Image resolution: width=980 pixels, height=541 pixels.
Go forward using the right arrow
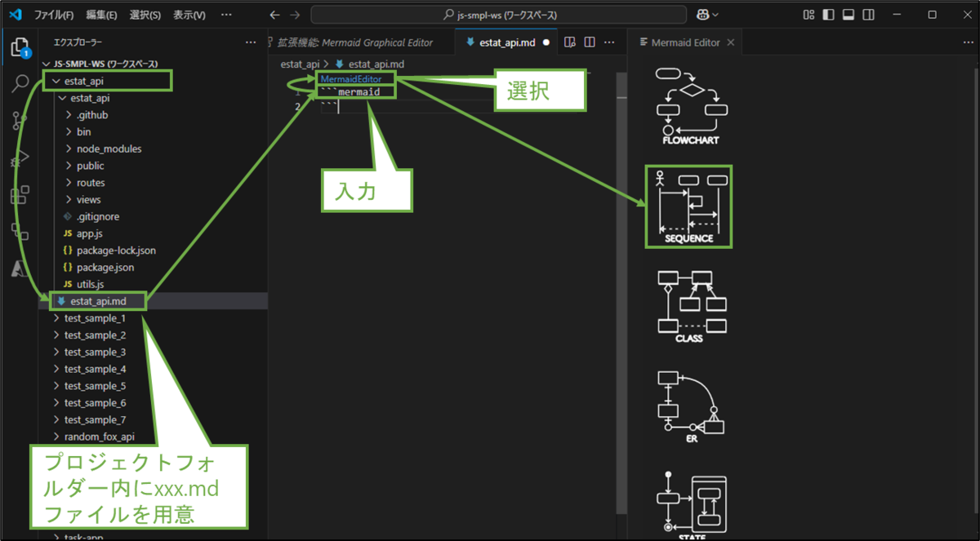[296, 15]
